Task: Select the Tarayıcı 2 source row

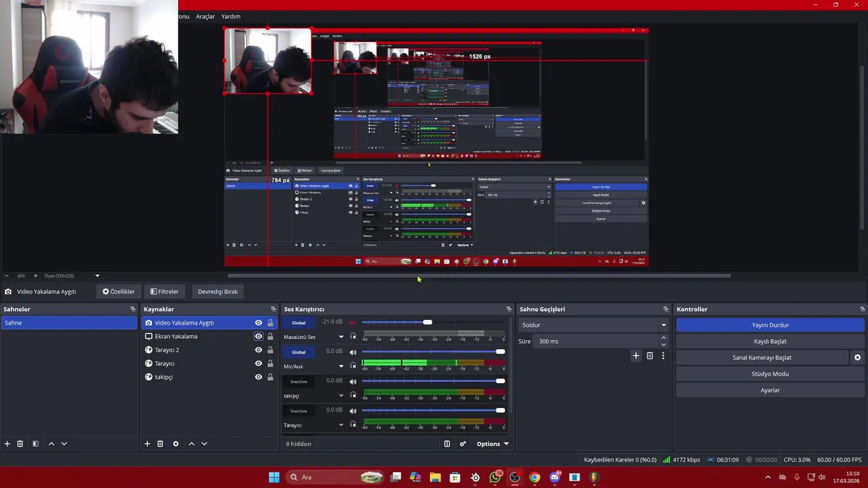Action: click(x=210, y=350)
